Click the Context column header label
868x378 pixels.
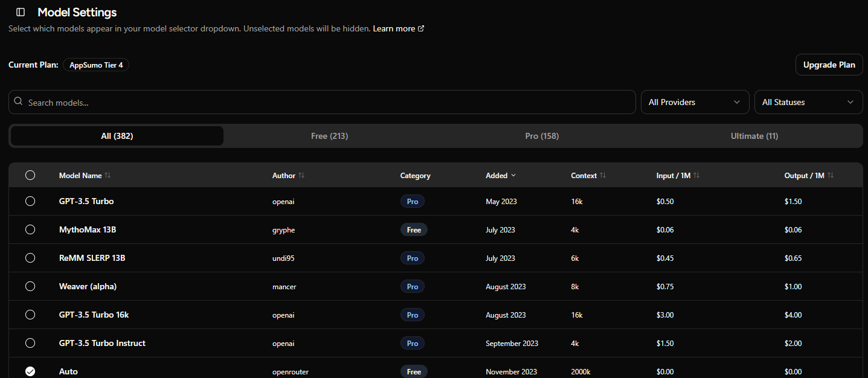point(583,175)
